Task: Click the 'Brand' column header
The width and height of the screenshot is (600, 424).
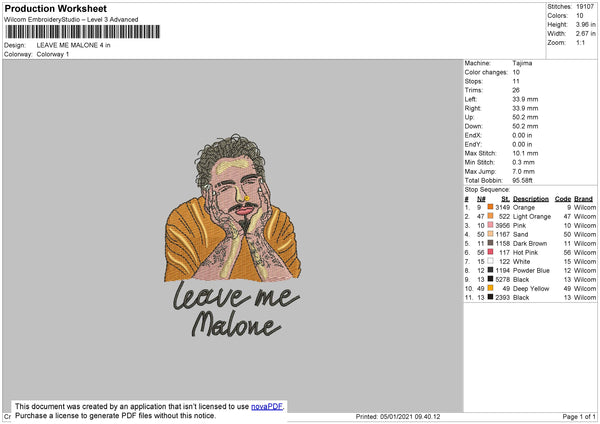Action: (584, 199)
